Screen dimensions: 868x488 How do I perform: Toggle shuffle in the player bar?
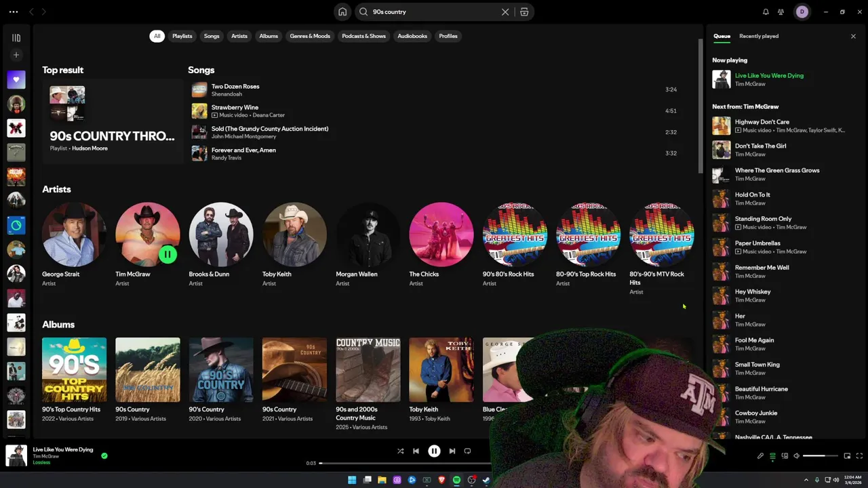click(x=400, y=451)
